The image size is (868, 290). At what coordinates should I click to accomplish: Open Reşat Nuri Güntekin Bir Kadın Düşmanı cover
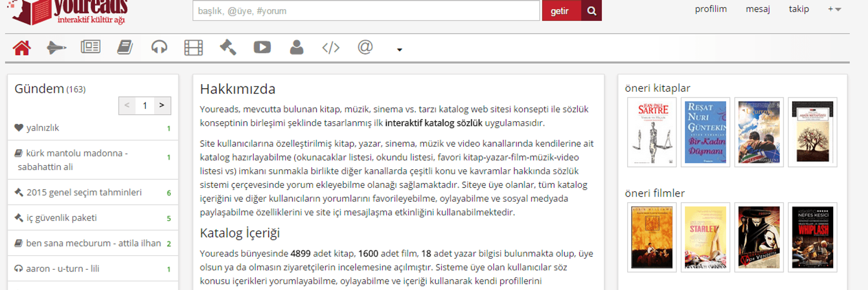(x=705, y=132)
